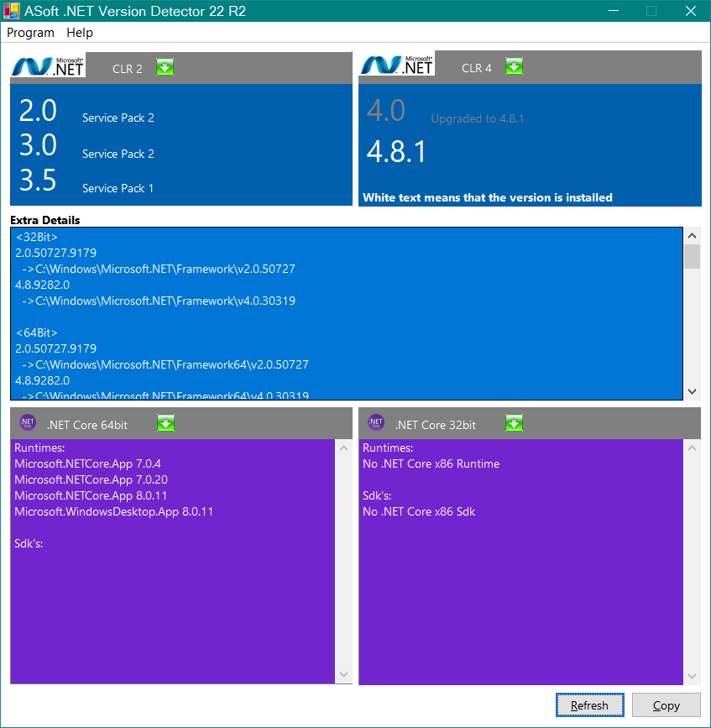Click Microsoft.WindowsDesktop.App 8.0.11 runtime line
The image size is (711, 728).
[113, 511]
